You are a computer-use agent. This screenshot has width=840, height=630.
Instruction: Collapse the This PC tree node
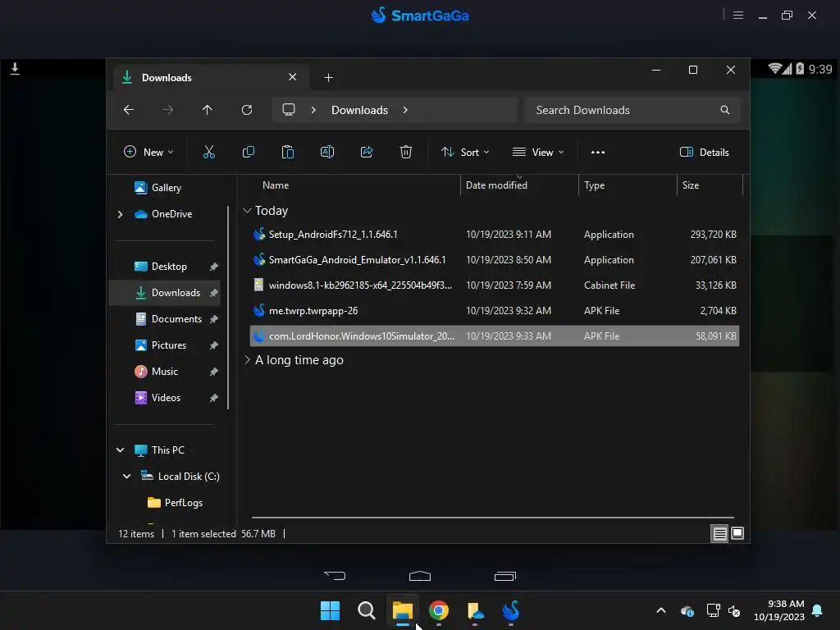click(121, 450)
